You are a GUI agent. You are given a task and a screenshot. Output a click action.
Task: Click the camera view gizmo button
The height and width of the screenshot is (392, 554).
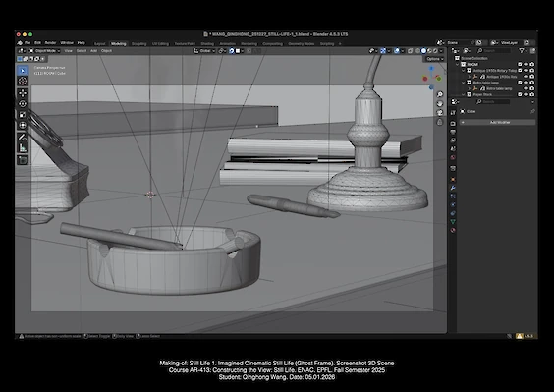(x=439, y=113)
